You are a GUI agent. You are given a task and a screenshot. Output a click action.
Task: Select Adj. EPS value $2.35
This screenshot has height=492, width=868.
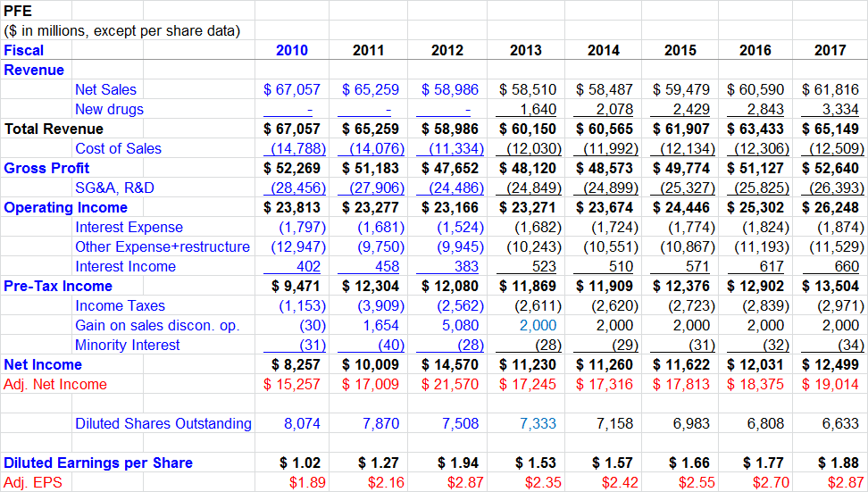click(543, 482)
